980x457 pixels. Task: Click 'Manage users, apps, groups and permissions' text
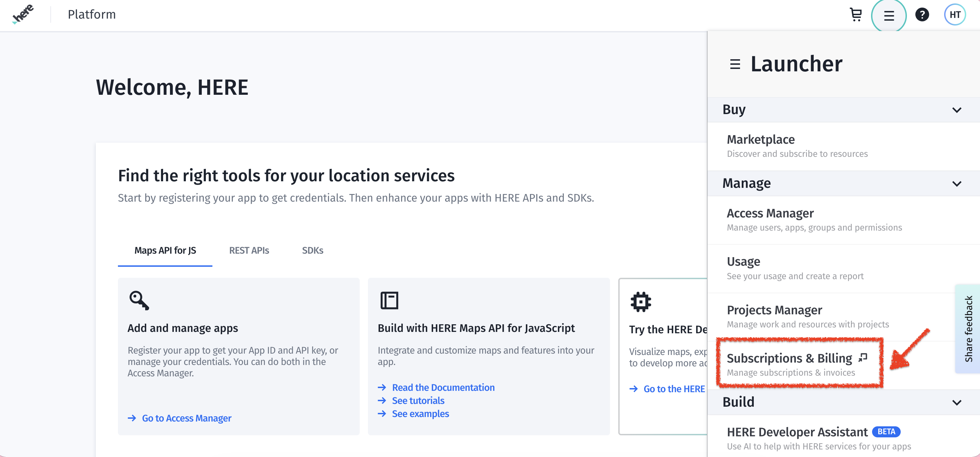tap(814, 227)
